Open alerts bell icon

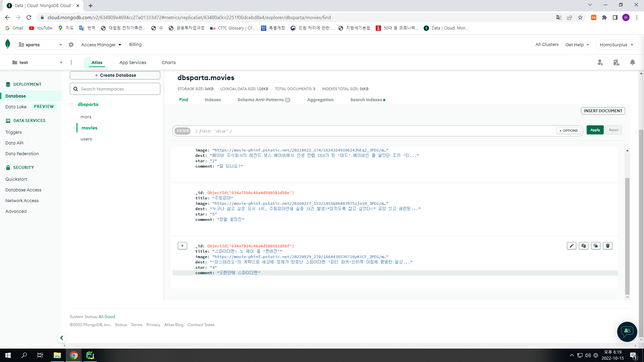point(633,62)
